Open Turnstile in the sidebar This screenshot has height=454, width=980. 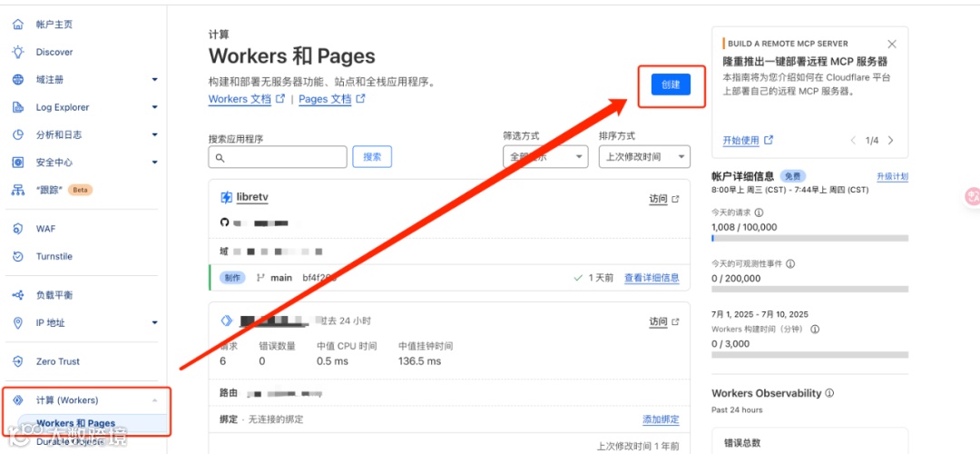point(54,256)
